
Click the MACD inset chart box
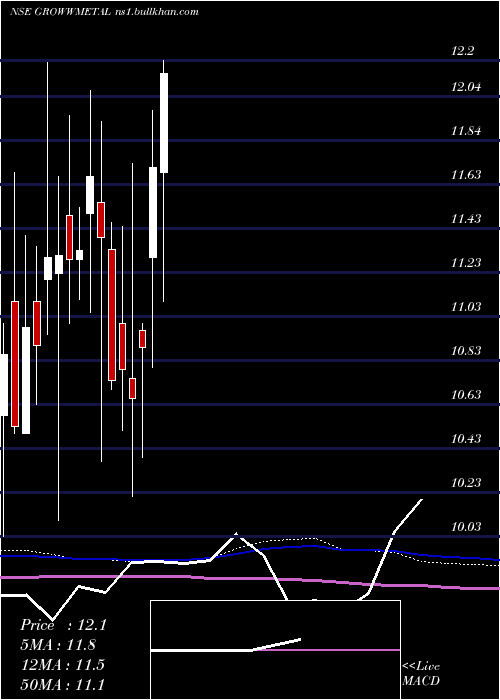point(275,650)
